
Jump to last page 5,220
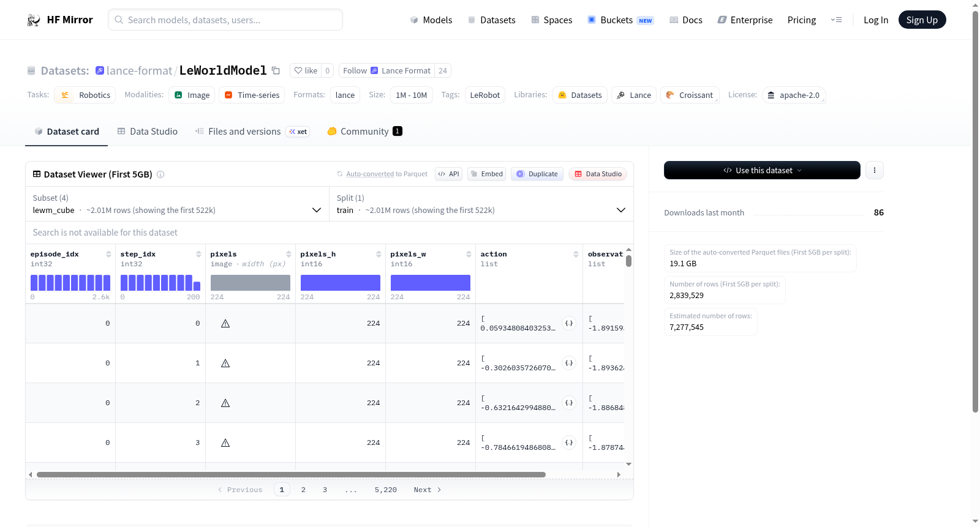[386, 490]
